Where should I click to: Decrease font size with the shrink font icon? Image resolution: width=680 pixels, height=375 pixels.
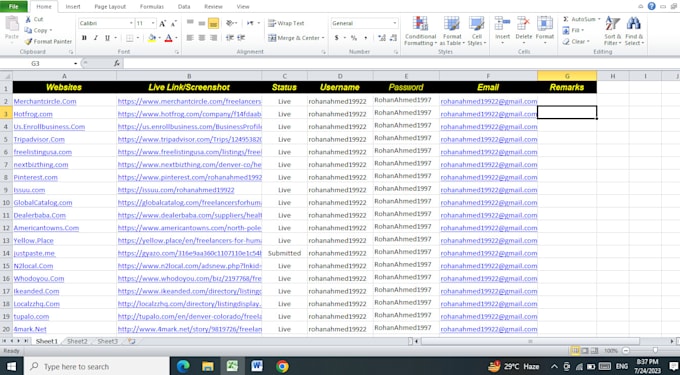(x=173, y=23)
